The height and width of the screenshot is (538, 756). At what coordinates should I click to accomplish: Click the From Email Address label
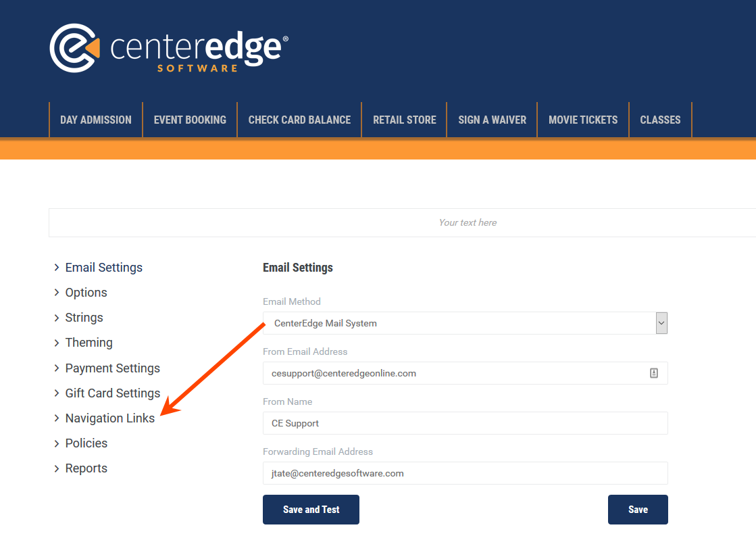click(x=305, y=351)
